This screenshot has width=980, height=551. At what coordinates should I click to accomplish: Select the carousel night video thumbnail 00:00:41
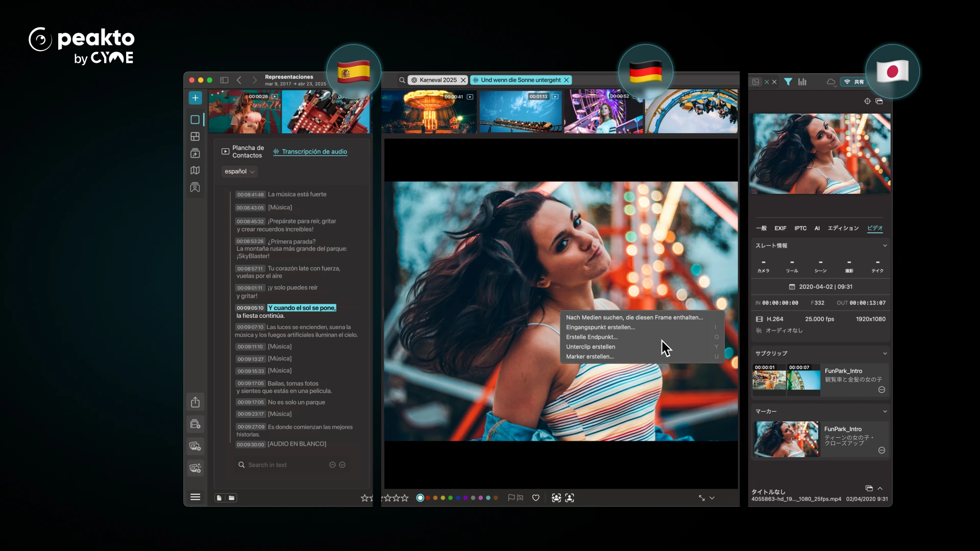429,112
